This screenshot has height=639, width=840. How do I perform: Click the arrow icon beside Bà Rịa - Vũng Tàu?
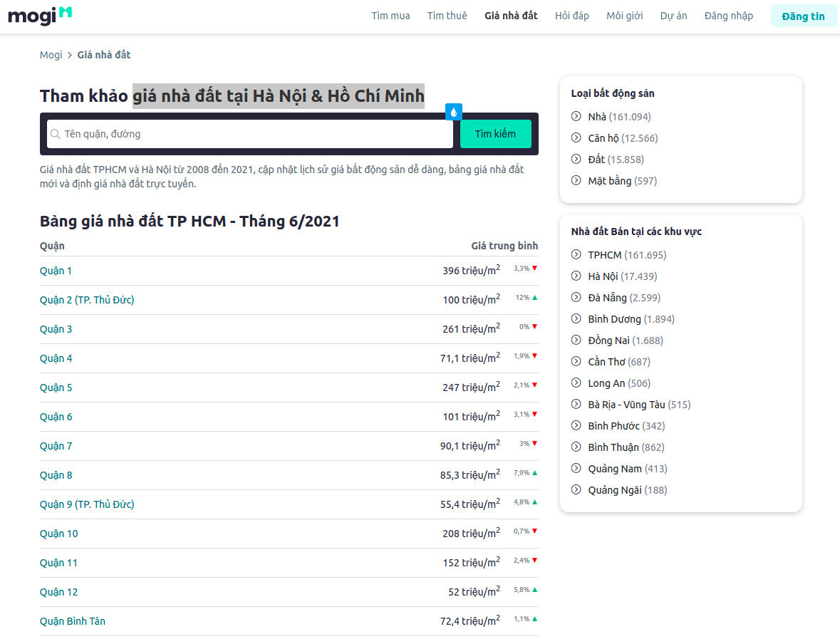coord(576,405)
